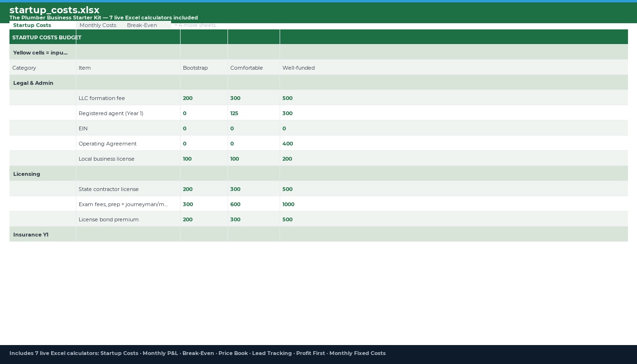Select Exam fees Comfortable value 600
Image resolution: width=637 pixels, height=364 pixels.
click(254, 204)
